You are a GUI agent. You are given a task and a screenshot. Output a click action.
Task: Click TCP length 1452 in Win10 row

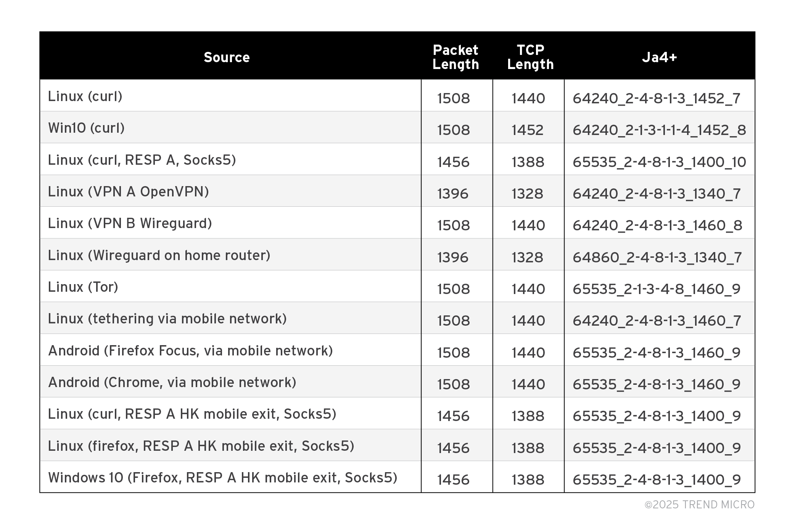[527, 130]
